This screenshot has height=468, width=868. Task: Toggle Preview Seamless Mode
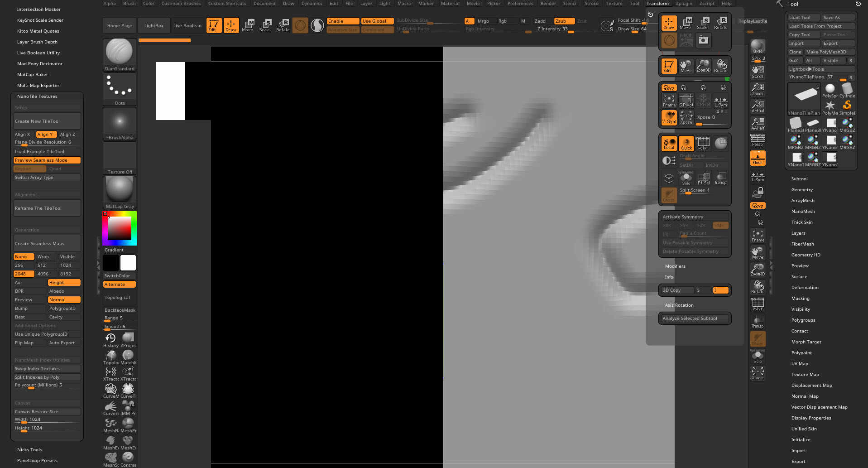point(47,160)
